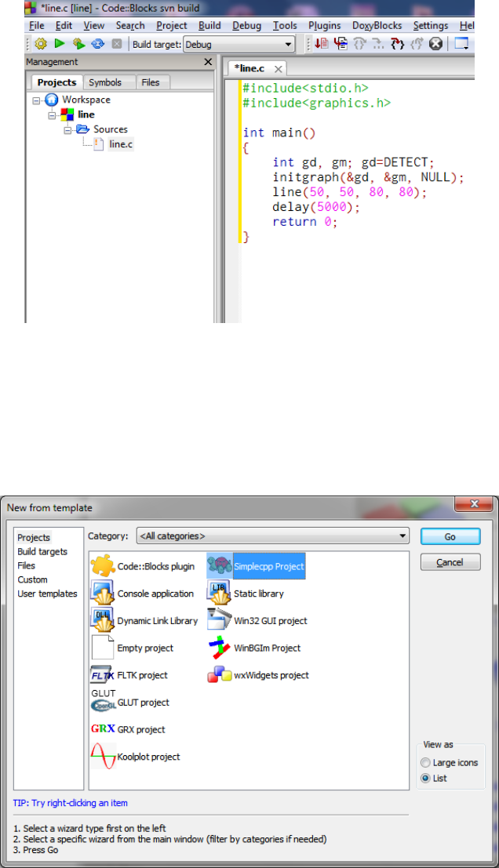The image size is (499, 868).
Task: Click the Rebuild icon with blue arrows
Action: tap(98, 44)
